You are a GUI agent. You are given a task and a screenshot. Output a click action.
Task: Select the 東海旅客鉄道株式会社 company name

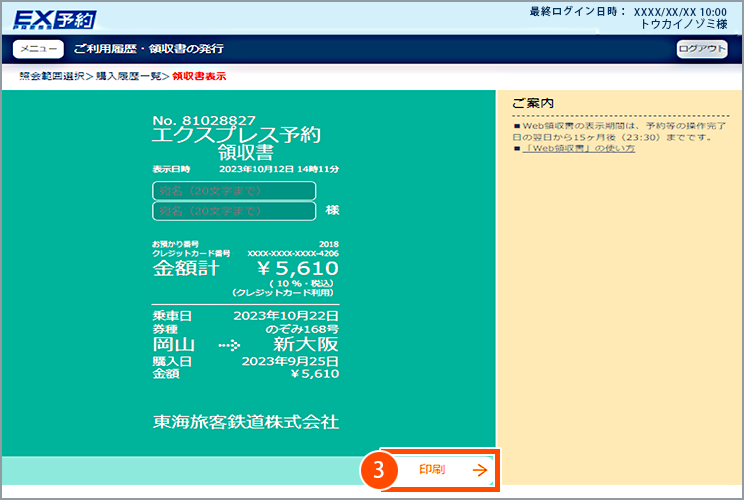pyautogui.click(x=246, y=421)
